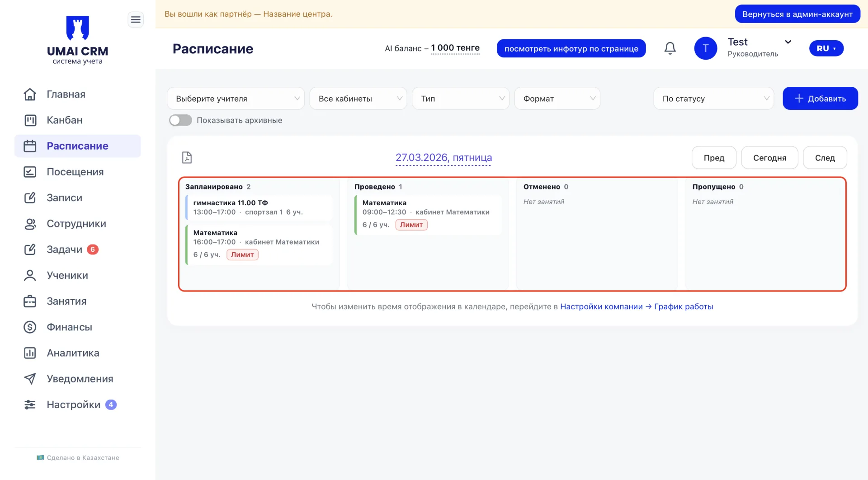
Task: Open the гимнастика 11.00 ТФ lesson card
Action: (x=259, y=207)
